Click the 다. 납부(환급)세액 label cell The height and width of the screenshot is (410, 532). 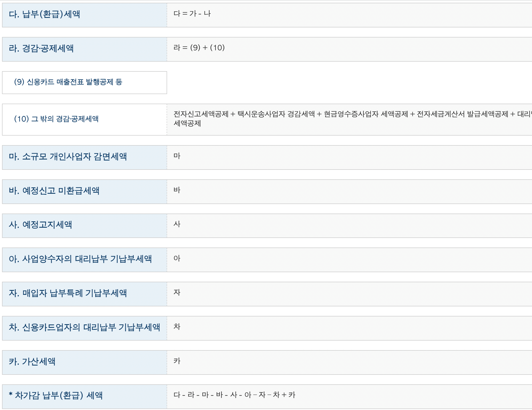point(44,14)
